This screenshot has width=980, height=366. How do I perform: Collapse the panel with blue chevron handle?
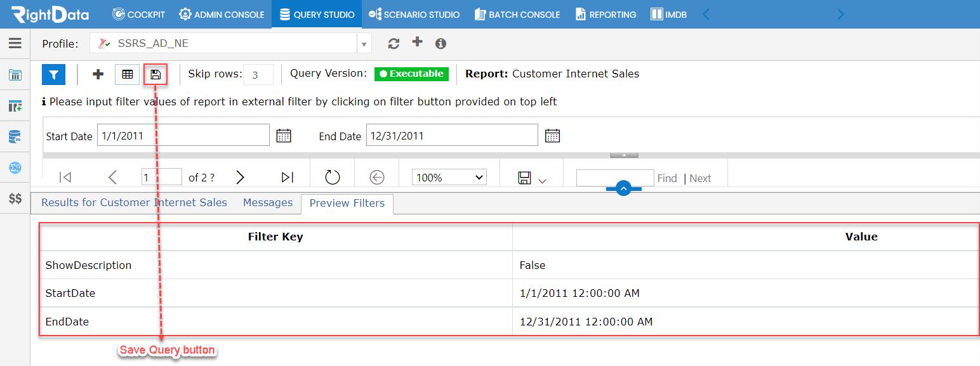point(623,188)
